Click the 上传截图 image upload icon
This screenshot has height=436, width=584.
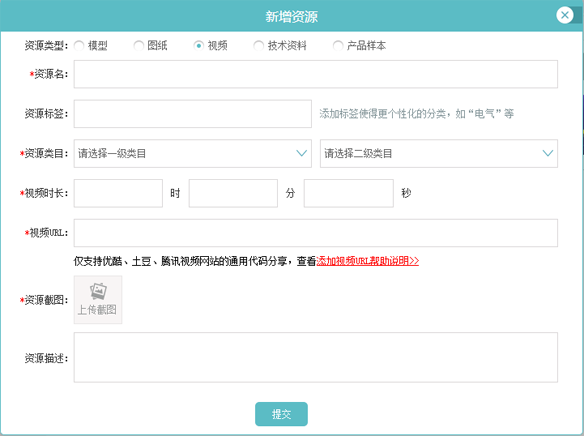tap(98, 300)
